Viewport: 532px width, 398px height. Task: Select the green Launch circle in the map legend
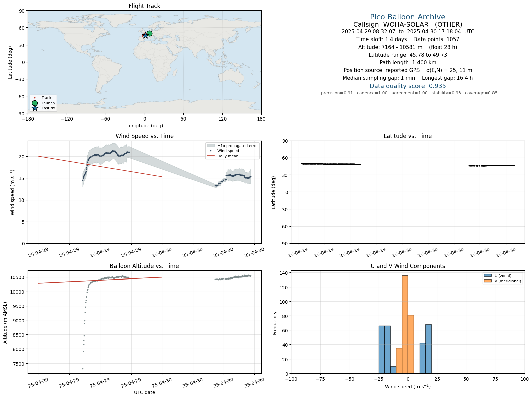click(35, 103)
